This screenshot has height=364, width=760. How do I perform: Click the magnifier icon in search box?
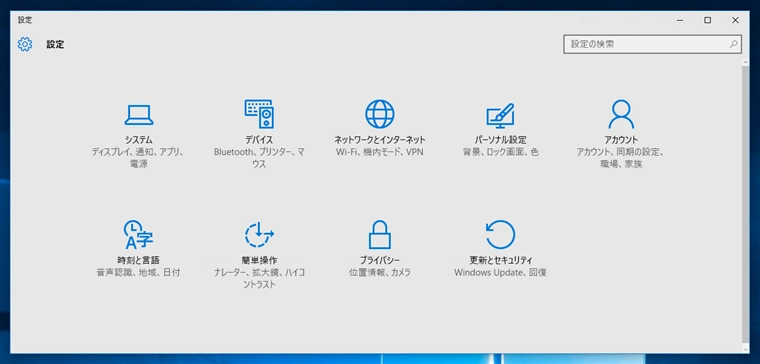click(x=733, y=44)
